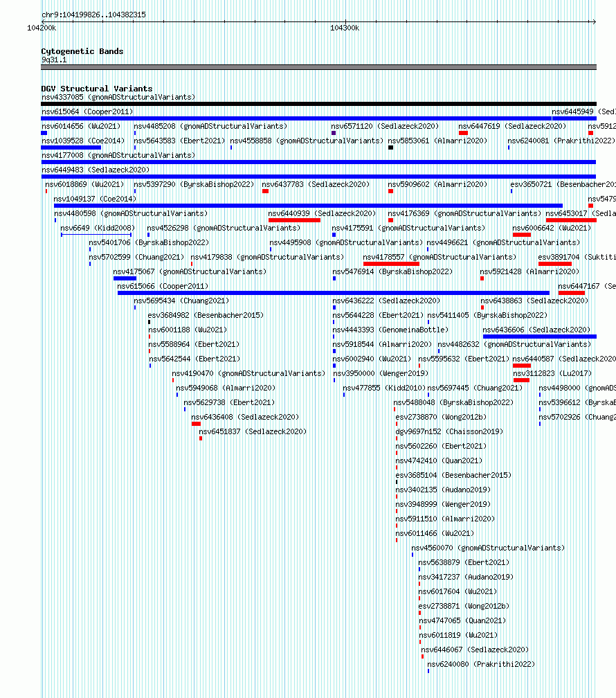Click the red bar under nsv6440939
This screenshot has width=616, height=698.
[x=294, y=220]
